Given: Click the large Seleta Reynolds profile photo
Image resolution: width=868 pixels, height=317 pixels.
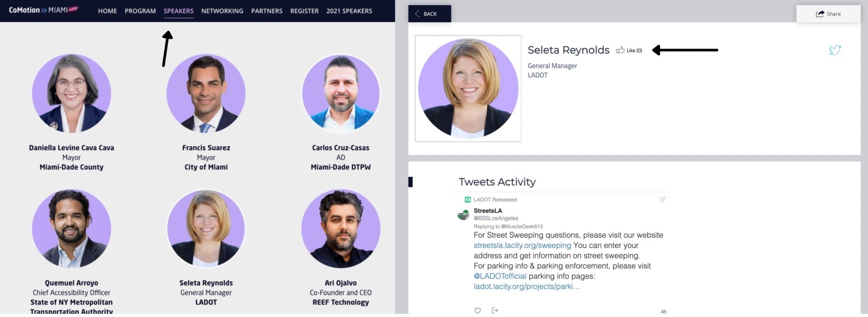Looking at the screenshot, I should coord(468,88).
